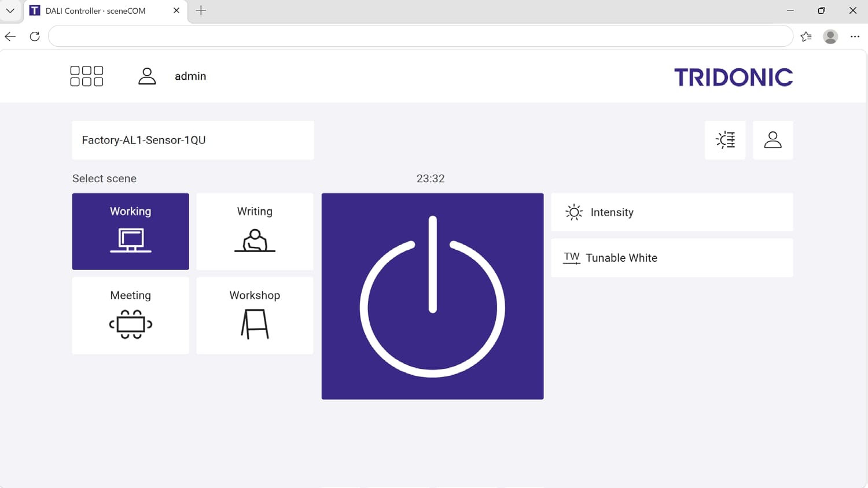
Task: Switch to the Workshop scene
Action: pos(255,315)
